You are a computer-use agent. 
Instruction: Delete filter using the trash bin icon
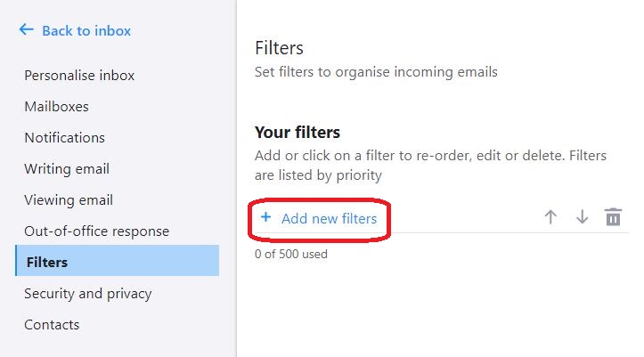(x=613, y=216)
